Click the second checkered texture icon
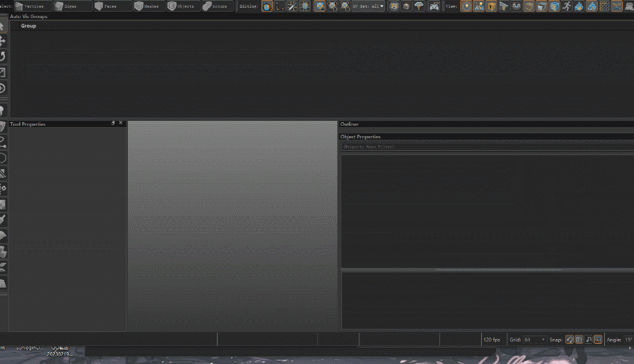634x364 pixels. 332,6
